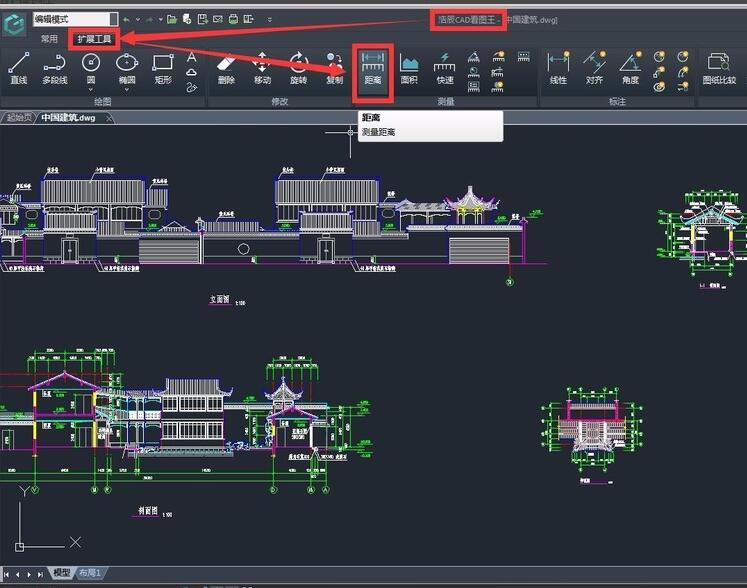This screenshot has width=747, height=588.
Task: Start the 快速 (Quick) measure tool
Action: click(x=444, y=67)
